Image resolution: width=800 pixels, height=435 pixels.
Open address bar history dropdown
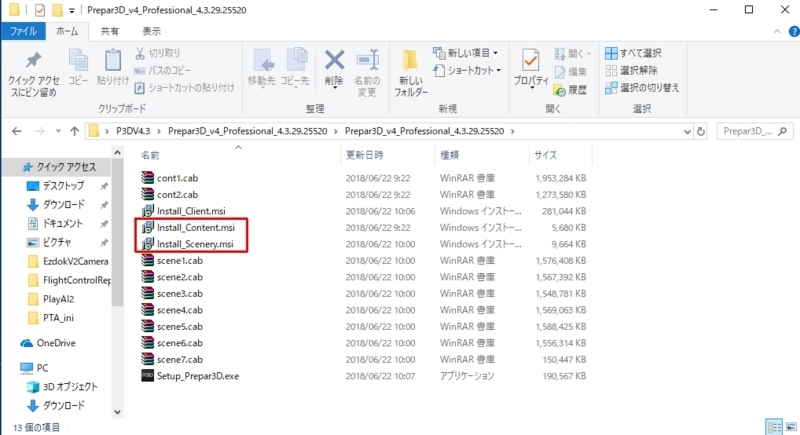tap(687, 132)
